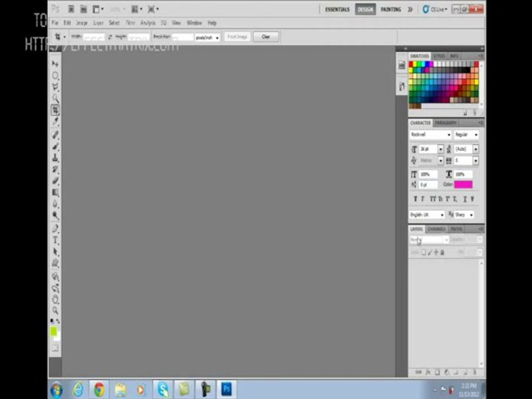Image resolution: width=532 pixels, height=399 pixels.
Task: Select the Elliptical Marquee tool
Action: (x=55, y=75)
